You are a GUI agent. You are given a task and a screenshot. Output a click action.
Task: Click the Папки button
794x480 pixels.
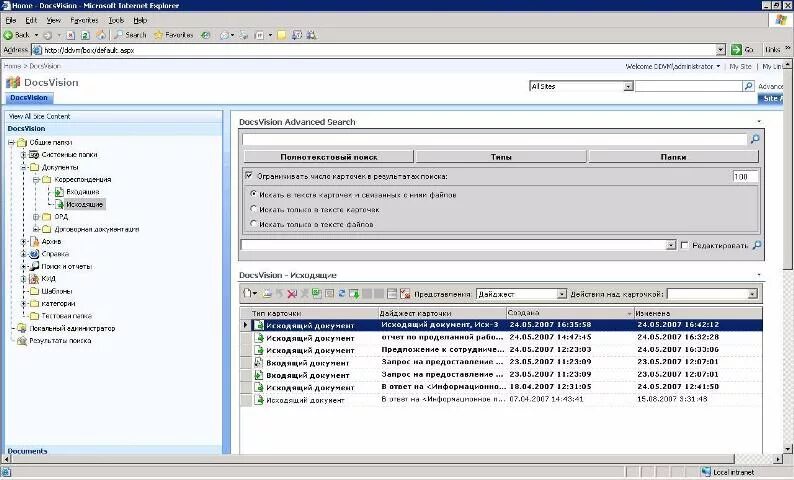pyautogui.click(x=673, y=157)
